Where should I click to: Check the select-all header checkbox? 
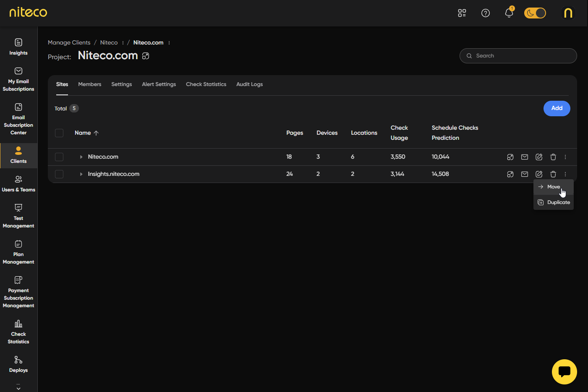59,133
